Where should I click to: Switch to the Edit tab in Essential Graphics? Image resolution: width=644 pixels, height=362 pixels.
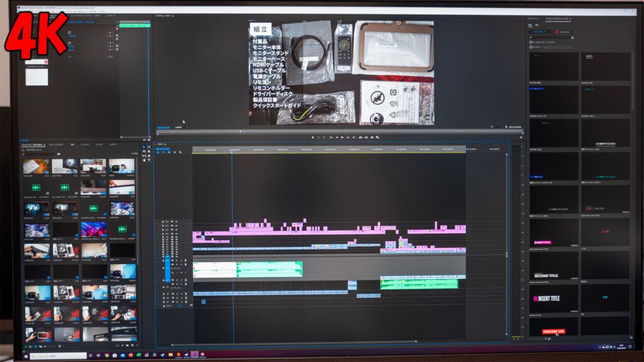[x=536, y=25]
